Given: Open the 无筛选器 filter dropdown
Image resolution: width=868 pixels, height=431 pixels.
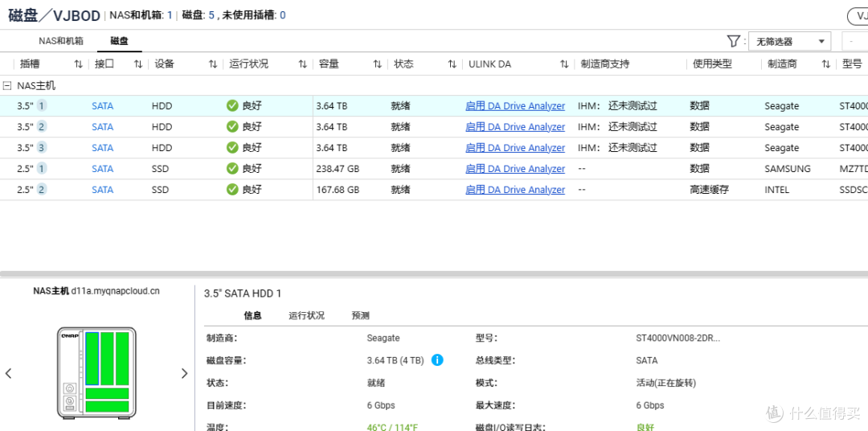Looking at the screenshot, I should [790, 42].
